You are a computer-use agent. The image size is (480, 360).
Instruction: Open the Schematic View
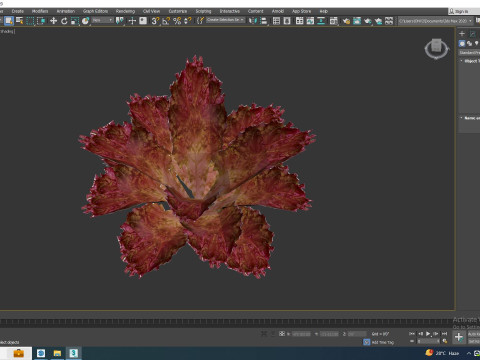click(321, 21)
